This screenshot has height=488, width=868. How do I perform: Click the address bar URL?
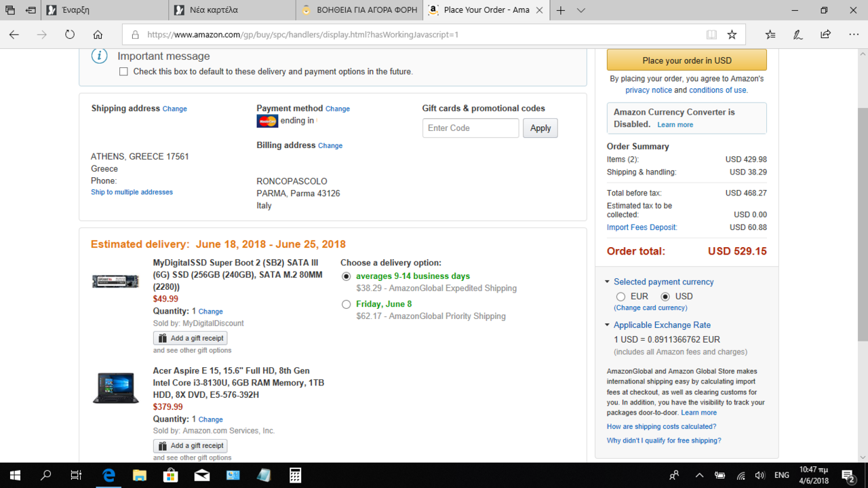302,35
